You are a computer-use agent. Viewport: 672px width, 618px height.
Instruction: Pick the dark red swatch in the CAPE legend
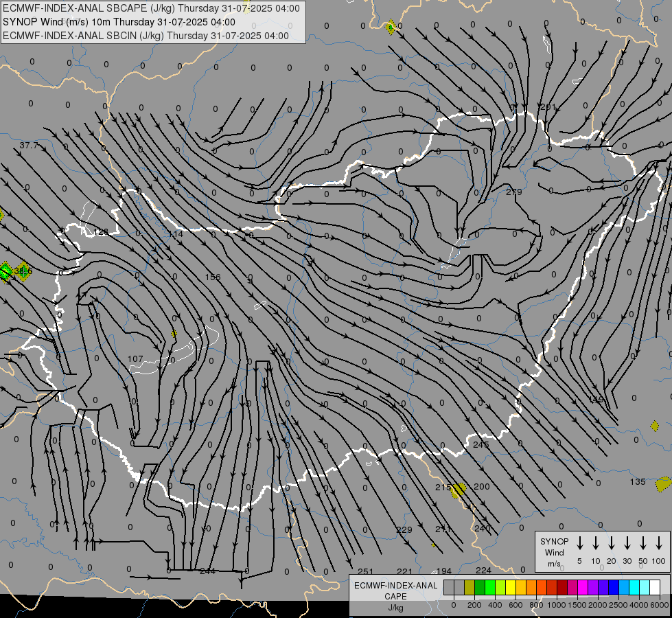coord(562,587)
